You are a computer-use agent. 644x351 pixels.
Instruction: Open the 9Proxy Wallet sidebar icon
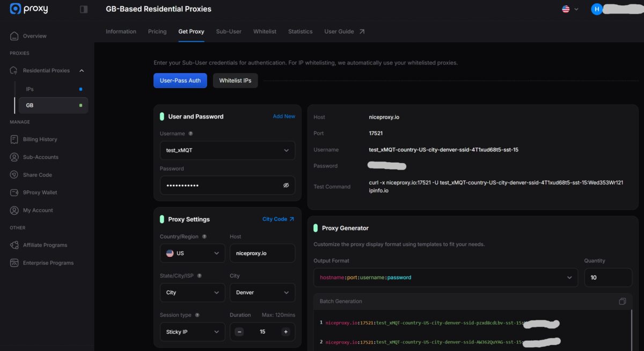(x=14, y=192)
